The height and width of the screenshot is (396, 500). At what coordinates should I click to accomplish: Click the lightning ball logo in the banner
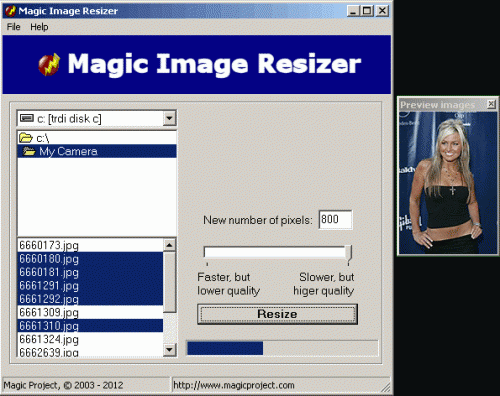[49, 65]
